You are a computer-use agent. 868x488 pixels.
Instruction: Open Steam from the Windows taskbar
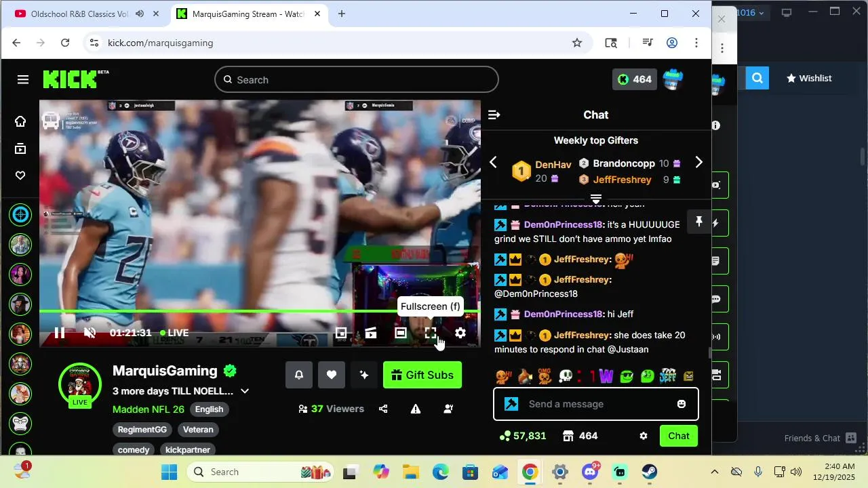pyautogui.click(x=650, y=472)
